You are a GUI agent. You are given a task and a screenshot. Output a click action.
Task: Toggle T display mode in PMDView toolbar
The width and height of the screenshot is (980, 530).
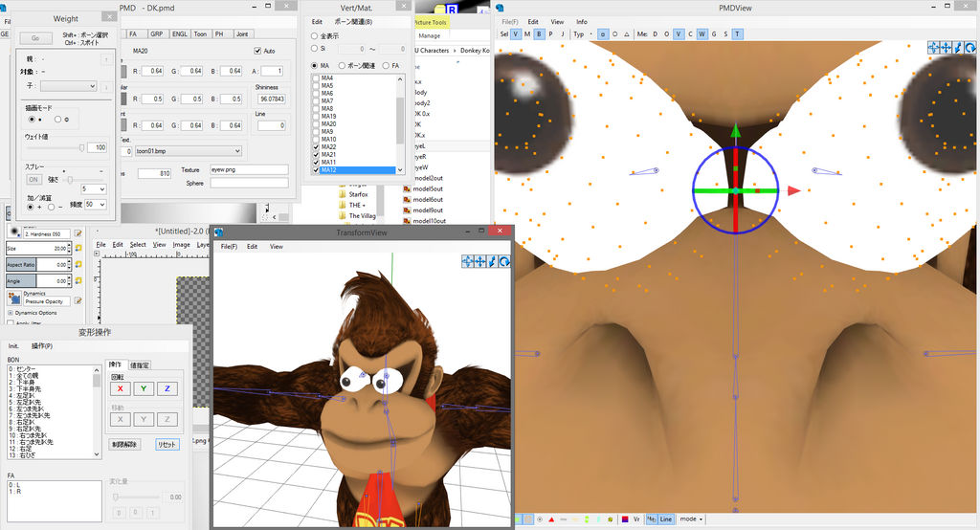738,34
